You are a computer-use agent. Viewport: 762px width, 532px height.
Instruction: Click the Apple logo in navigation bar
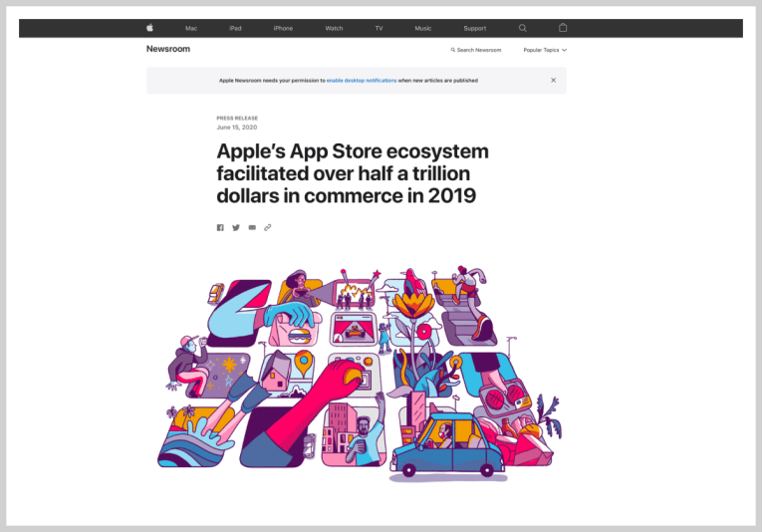click(150, 28)
